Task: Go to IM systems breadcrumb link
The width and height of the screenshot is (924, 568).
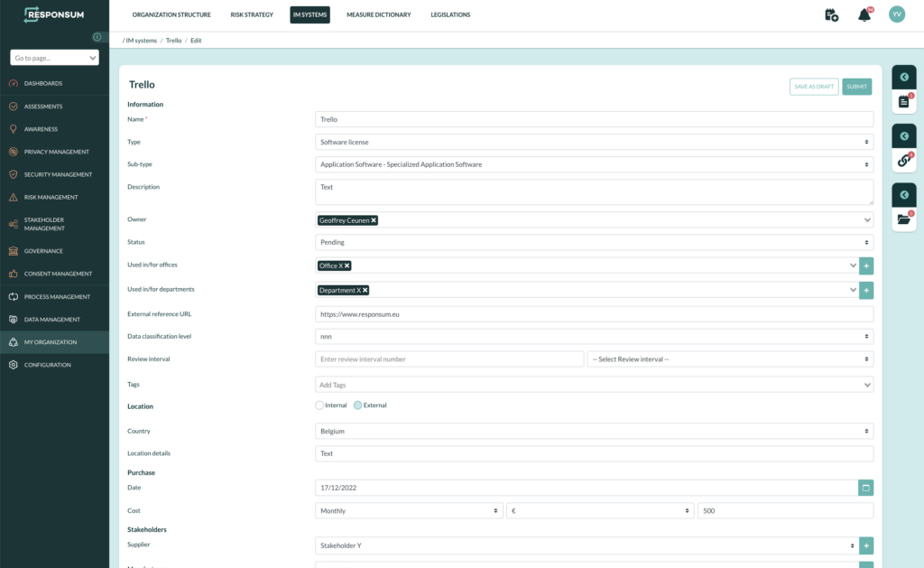Action: pyautogui.click(x=142, y=41)
